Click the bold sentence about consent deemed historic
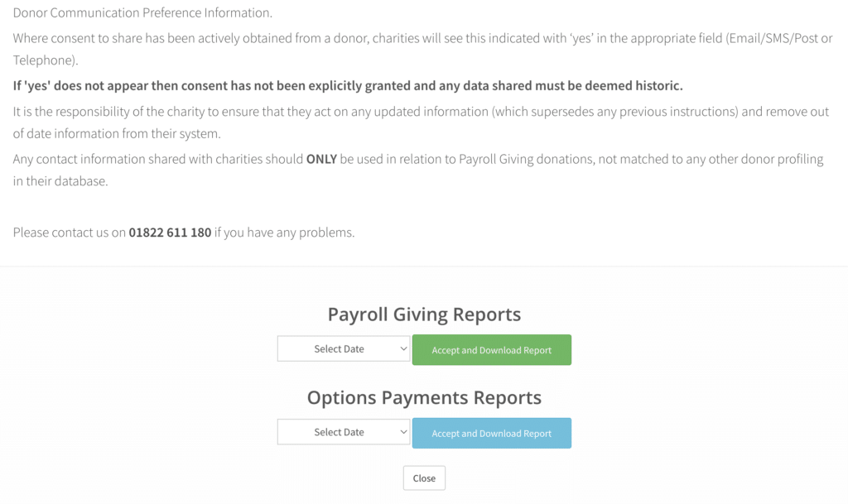Image resolution: width=848 pixels, height=504 pixels. coord(348,86)
